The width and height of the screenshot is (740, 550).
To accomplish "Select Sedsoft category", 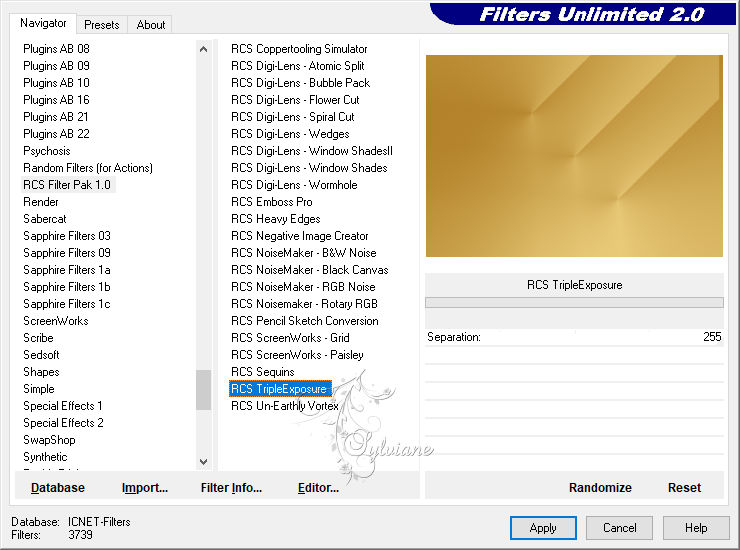I will [41, 355].
